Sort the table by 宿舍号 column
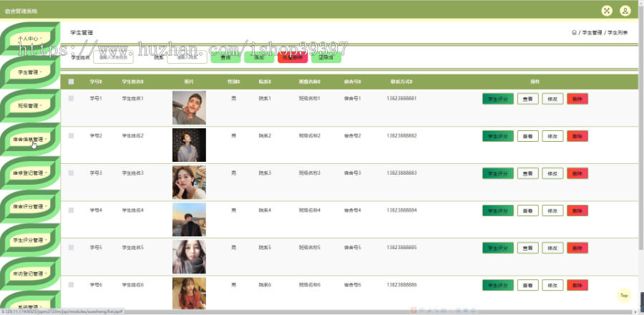This screenshot has height=315, width=644. [353, 82]
